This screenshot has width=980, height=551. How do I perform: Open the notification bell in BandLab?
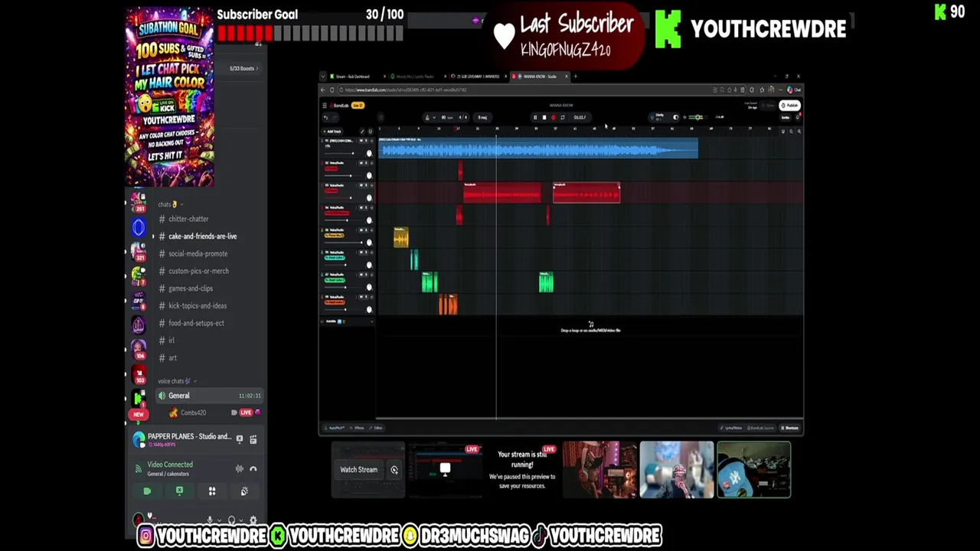point(797,117)
